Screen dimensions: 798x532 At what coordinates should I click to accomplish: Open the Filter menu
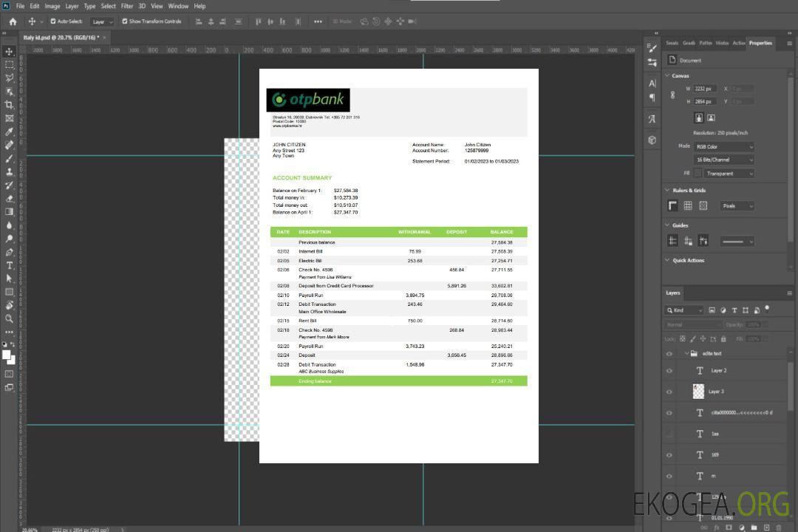click(127, 6)
